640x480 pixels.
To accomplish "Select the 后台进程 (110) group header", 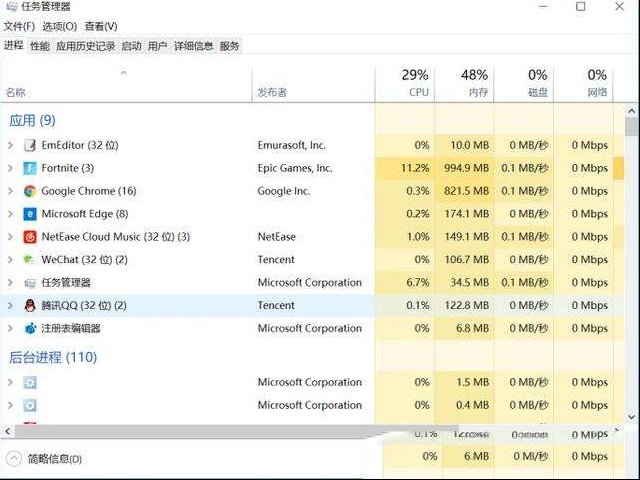I will pyautogui.click(x=53, y=358).
